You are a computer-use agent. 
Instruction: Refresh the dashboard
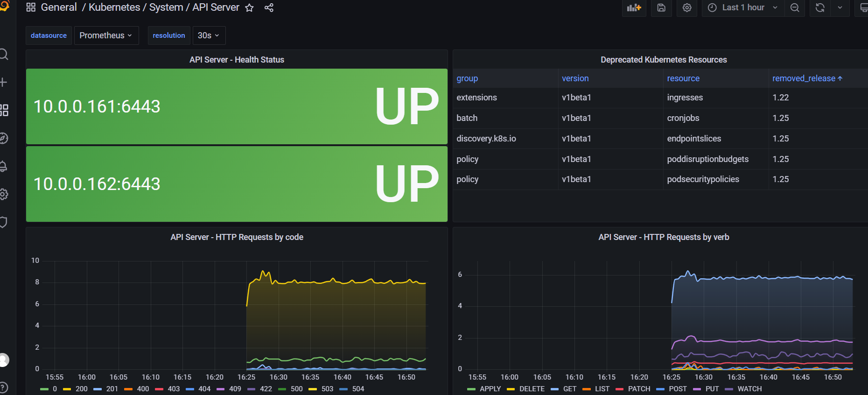820,8
